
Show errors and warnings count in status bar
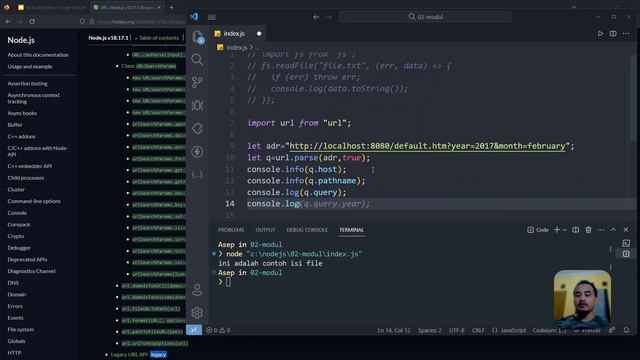[x=218, y=330]
